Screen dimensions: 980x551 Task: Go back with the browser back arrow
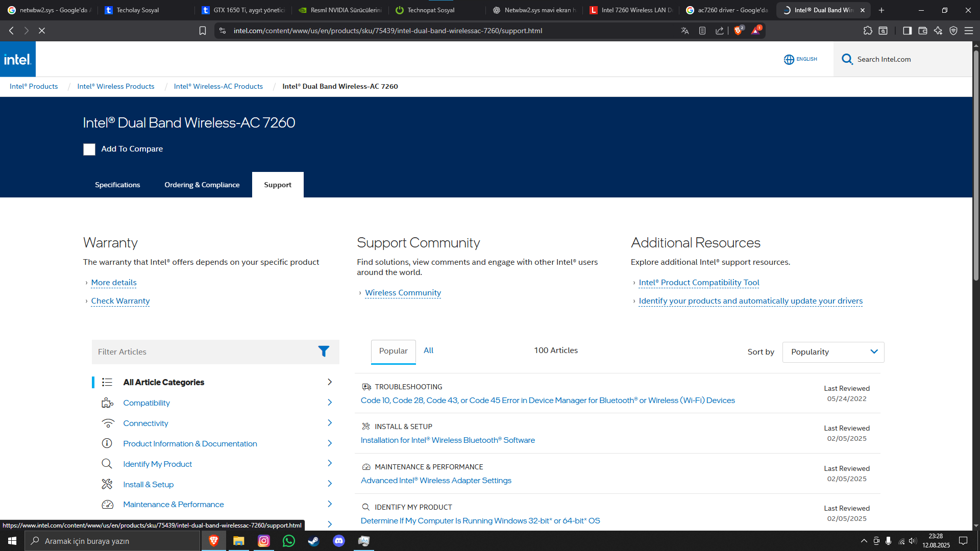point(11,31)
